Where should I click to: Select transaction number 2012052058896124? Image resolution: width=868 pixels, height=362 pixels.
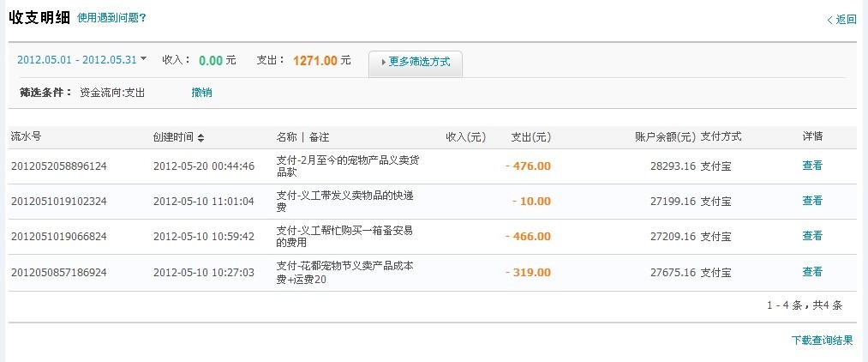58,166
